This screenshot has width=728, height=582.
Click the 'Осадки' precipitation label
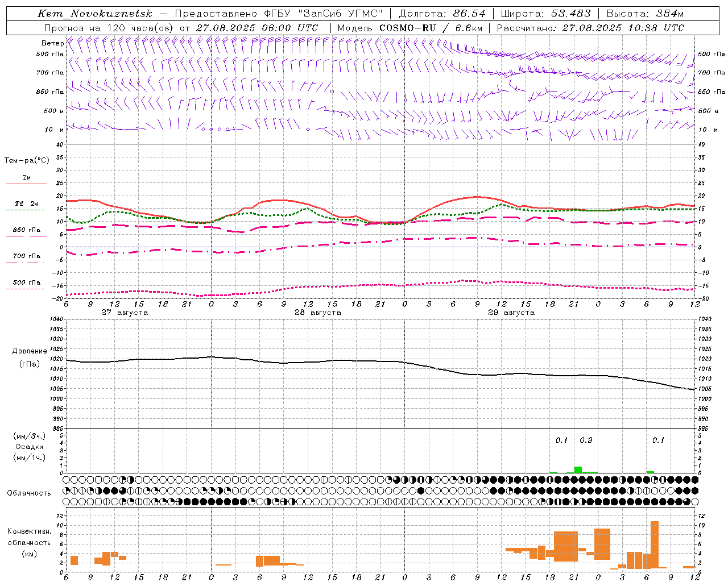coord(29,447)
